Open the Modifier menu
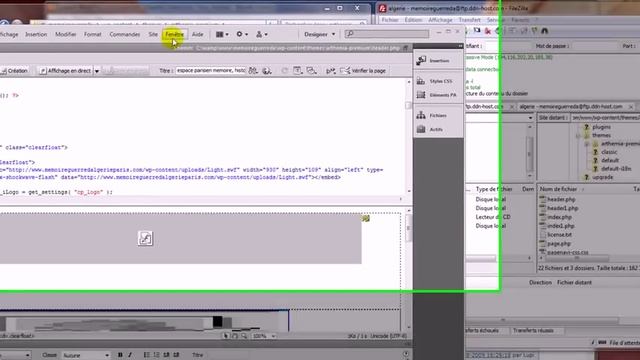Viewport: 640px width, 360px height. tap(66, 34)
